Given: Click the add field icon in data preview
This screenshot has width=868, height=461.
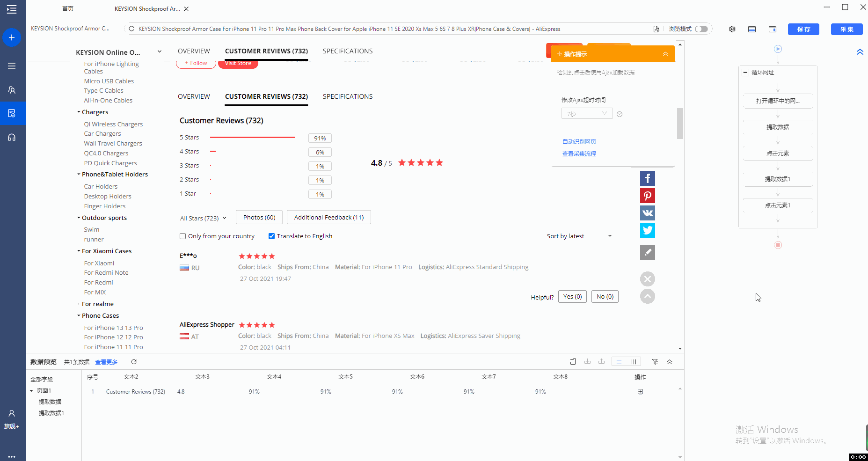Looking at the screenshot, I should click(573, 361).
